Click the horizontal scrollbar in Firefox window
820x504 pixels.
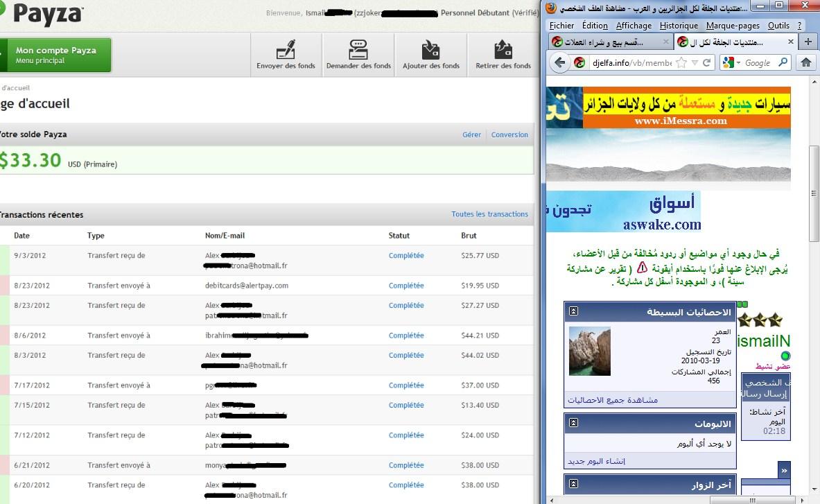point(751,500)
